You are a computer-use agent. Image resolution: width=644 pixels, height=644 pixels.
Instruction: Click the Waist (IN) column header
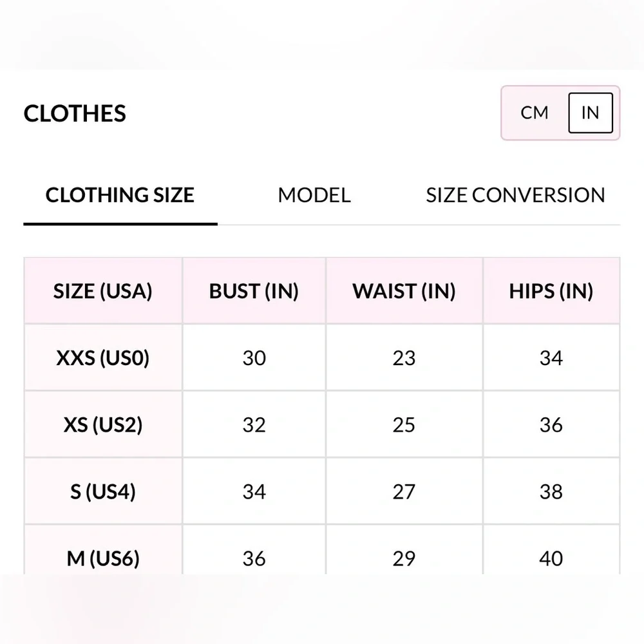[404, 291]
